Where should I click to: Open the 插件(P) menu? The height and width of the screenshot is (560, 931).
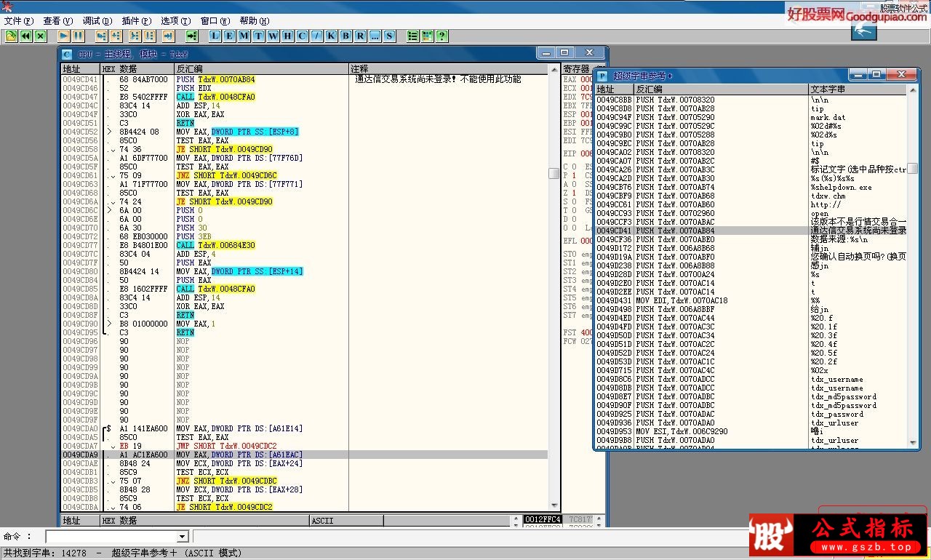click(137, 21)
